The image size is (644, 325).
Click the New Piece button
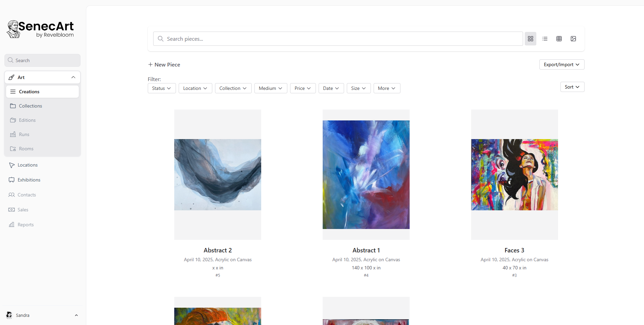[x=164, y=64]
